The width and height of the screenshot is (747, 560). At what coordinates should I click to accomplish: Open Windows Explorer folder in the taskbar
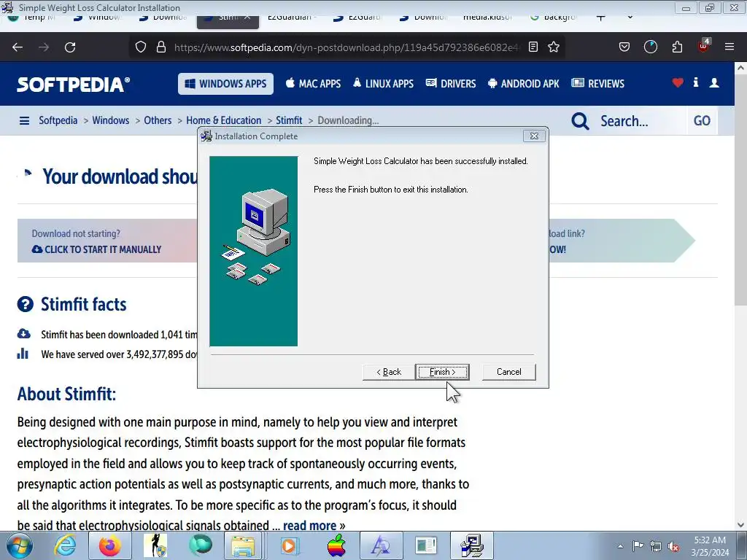click(244, 545)
